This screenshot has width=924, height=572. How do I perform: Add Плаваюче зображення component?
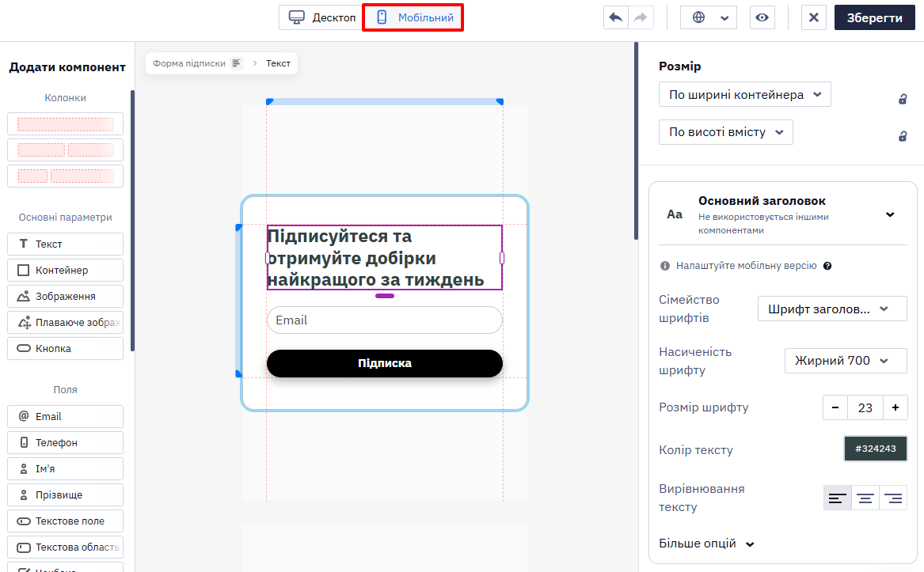[x=66, y=322]
